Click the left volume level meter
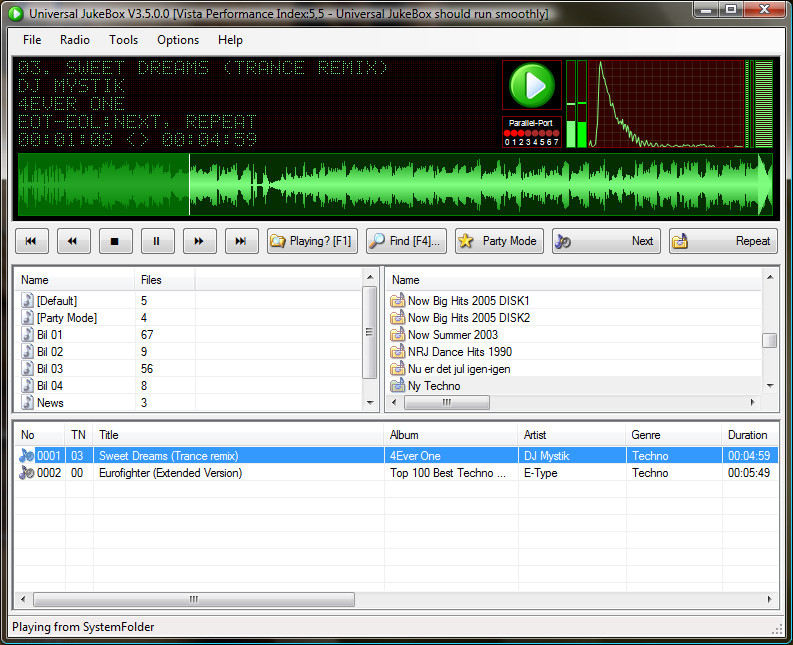 tap(570, 104)
